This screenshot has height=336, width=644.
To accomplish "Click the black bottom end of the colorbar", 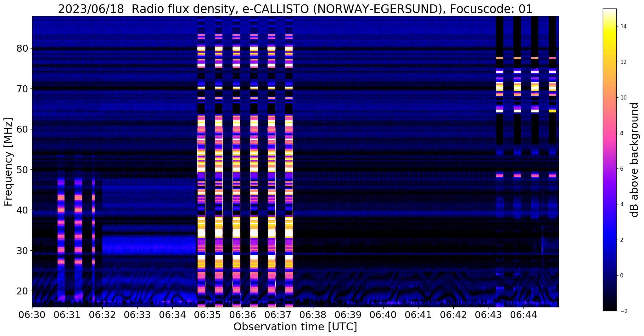I will 609,308.
